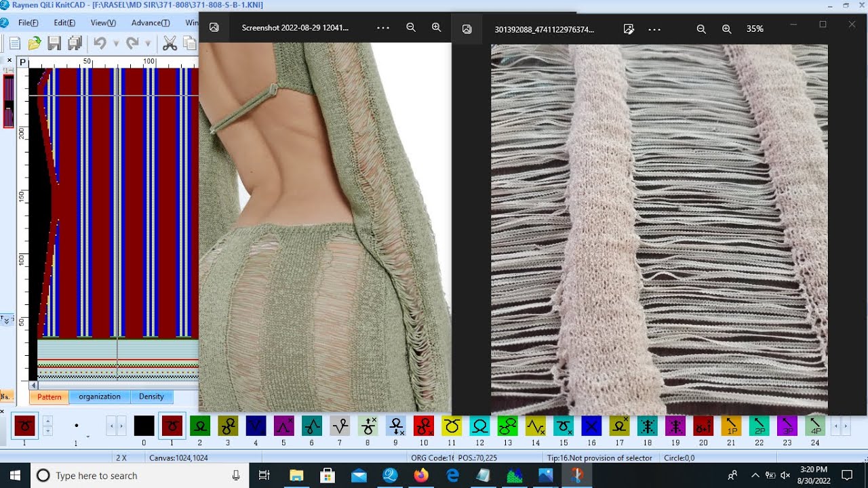Viewport: 868px width, 488px height.
Task: Choose the 3P transfer symbol 23
Action: tap(787, 426)
